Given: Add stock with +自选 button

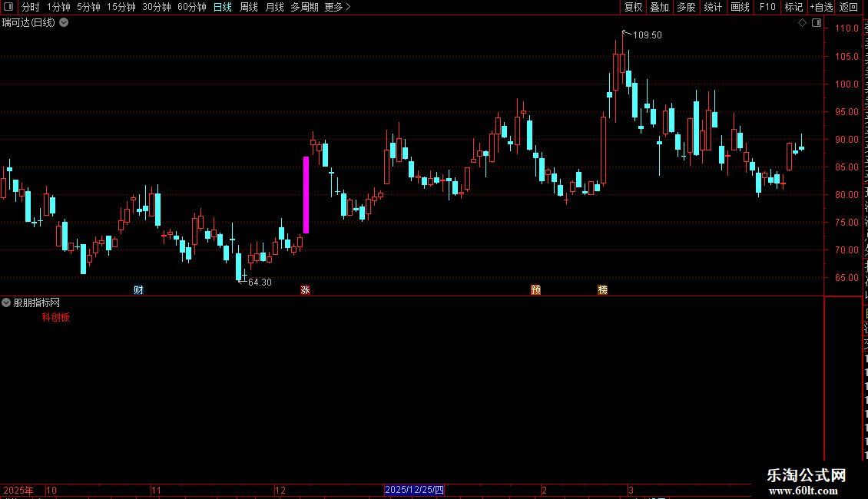Looking at the screenshot, I should click(821, 7).
